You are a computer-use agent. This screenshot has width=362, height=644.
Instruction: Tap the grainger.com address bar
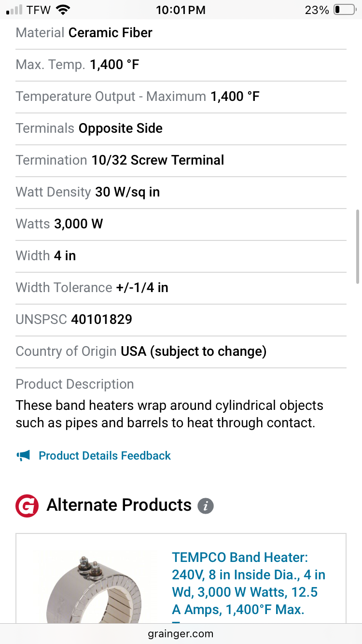point(181,633)
